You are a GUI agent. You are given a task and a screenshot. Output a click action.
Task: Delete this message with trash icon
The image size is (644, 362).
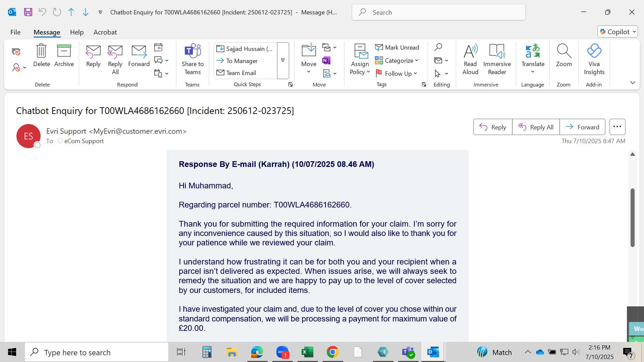(x=42, y=56)
